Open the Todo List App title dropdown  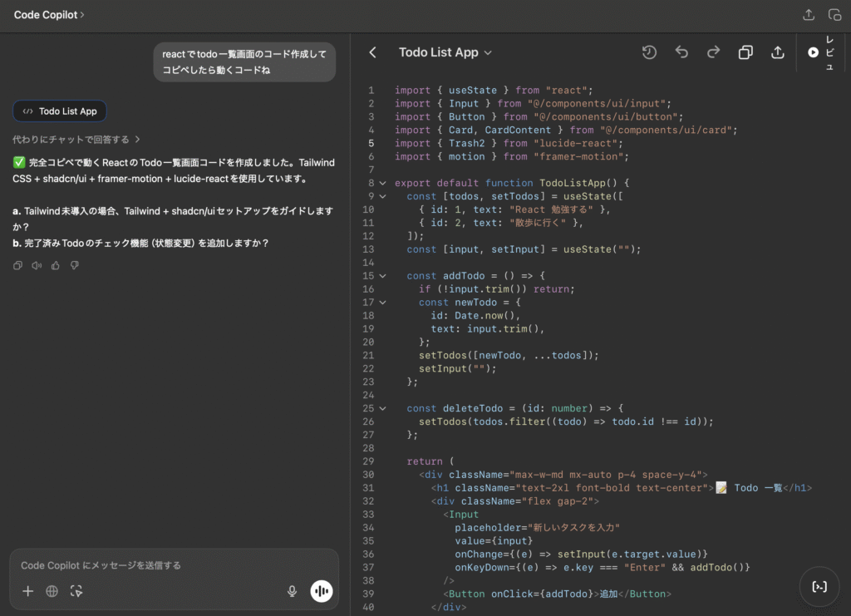(445, 52)
